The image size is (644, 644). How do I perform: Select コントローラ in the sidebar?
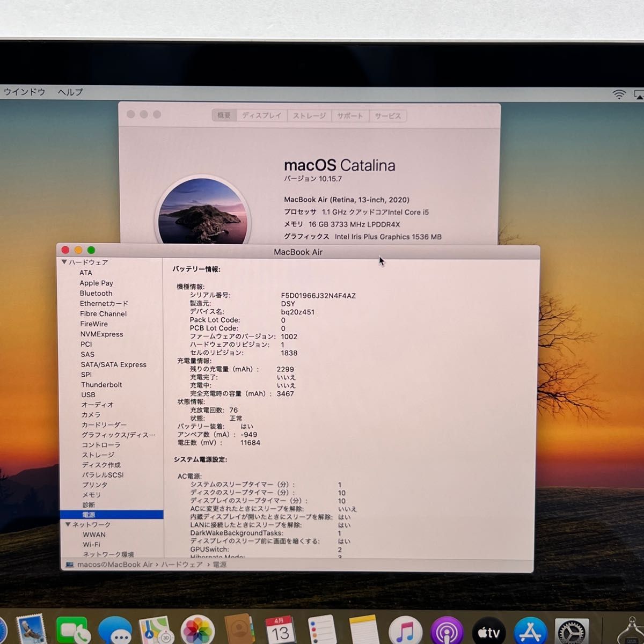pyautogui.click(x=101, y=445)
